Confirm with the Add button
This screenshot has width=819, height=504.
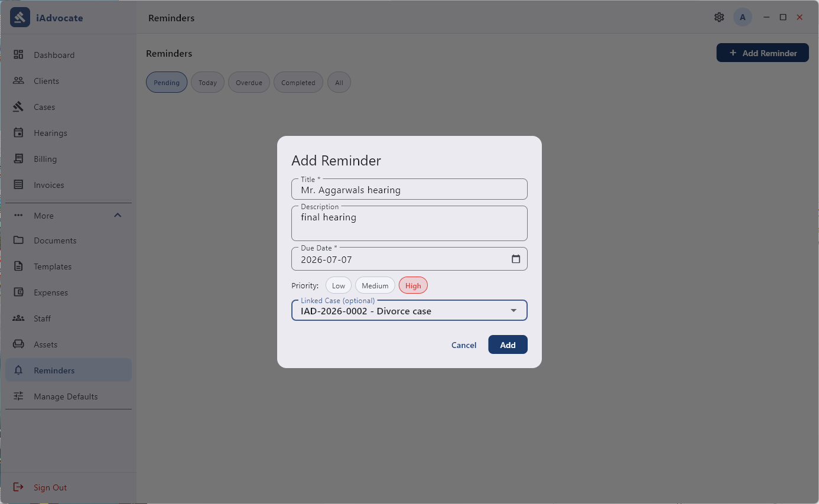tap(508, 344)
